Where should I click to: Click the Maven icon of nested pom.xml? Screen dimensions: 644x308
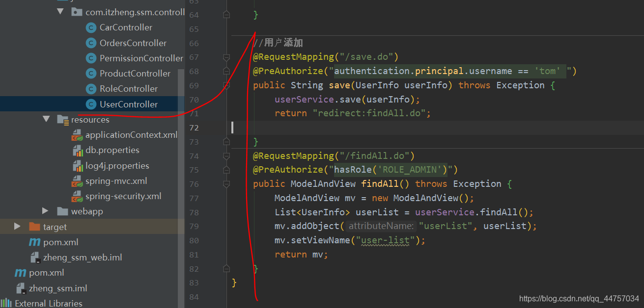pyautogui.click(x=34, y=242)
